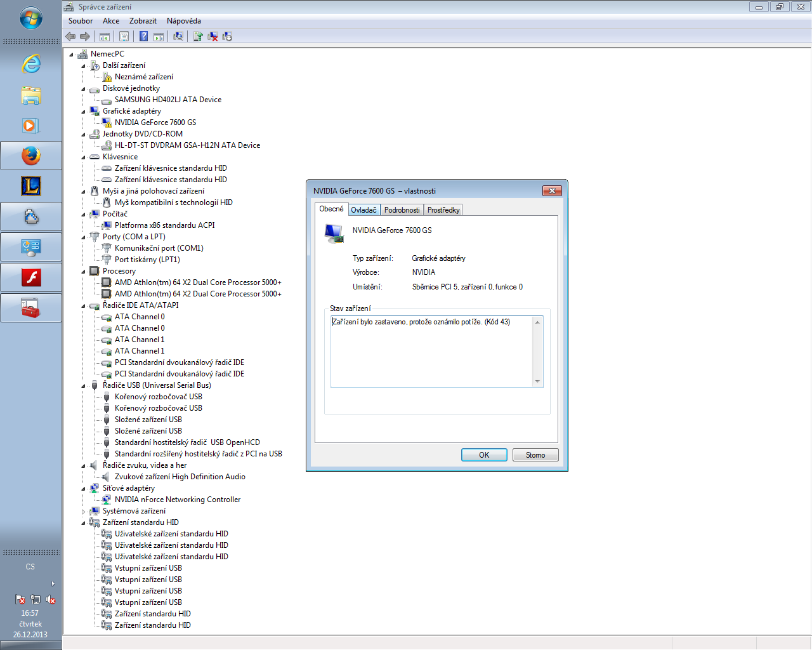Click the Forward arrow in toolbar

pyautogui.click(x=85, y=37)
